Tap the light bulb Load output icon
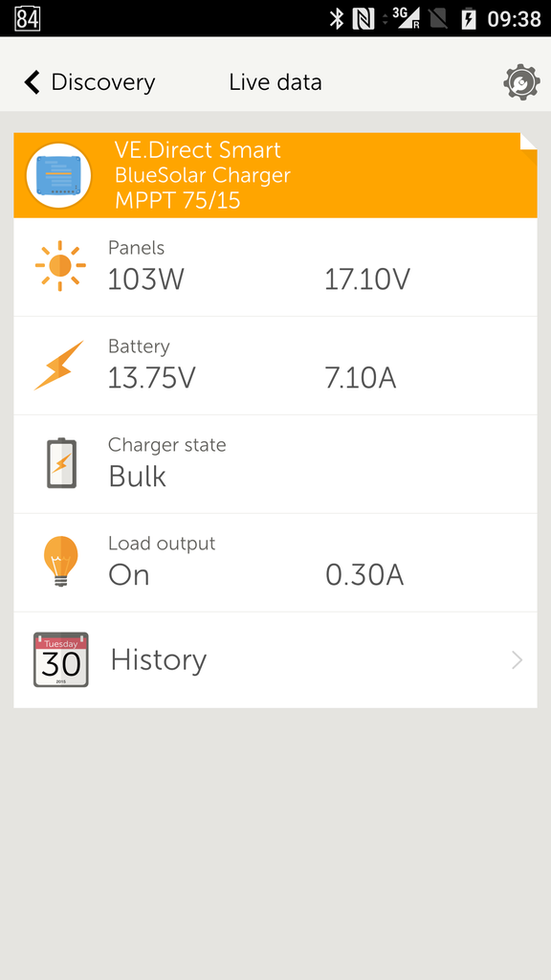This screenshot has height=980, width=551. point(60,561)
